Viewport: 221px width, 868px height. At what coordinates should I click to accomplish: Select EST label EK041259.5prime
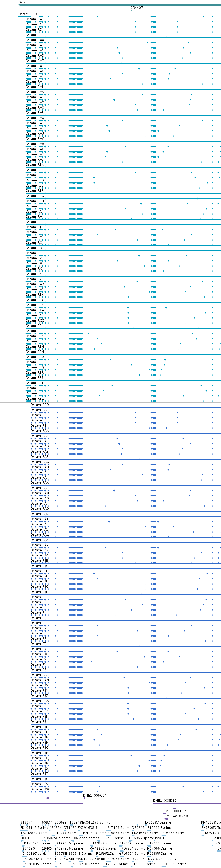pyautogui.click(x=96, y=823)
